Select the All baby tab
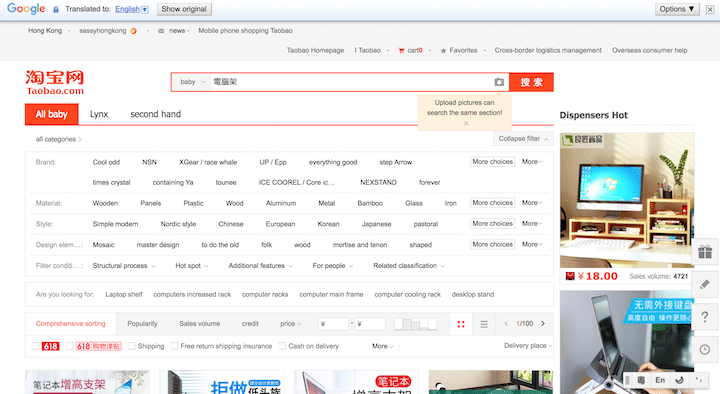Viewport: 720px width, 394px height. tap(51, 114)
